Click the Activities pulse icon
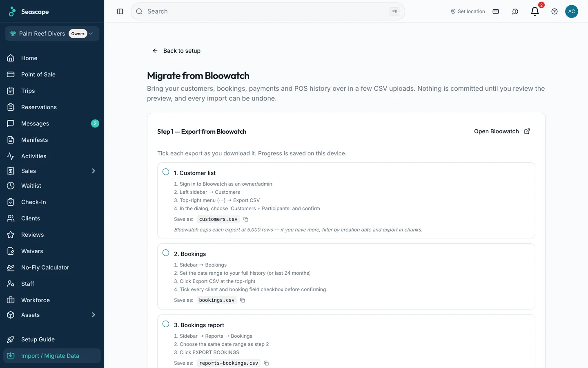Viewport: 588px width, 368px height. coord(11,156)
